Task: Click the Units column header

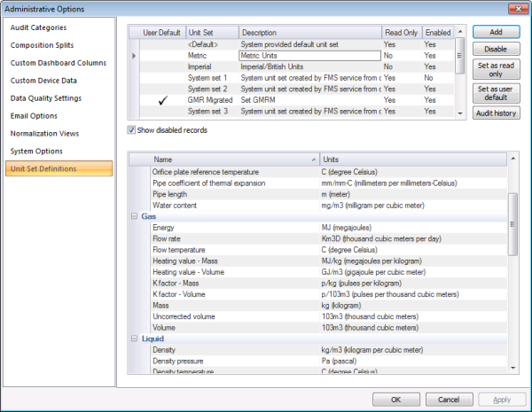Action: (413, 159)
